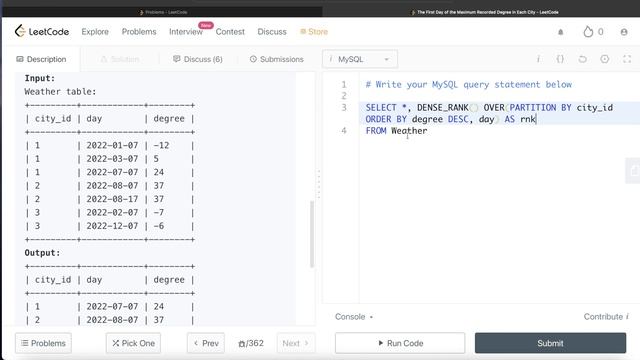The height and width of the screenshot is (360, 640).
Task: Click the Contribute info icon
Action: pos(627,317)
